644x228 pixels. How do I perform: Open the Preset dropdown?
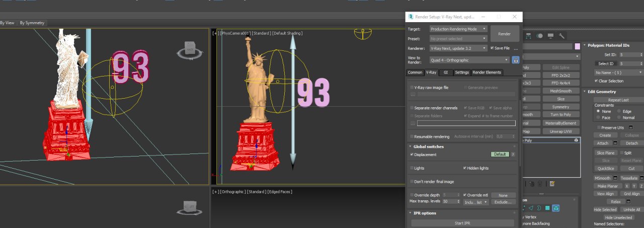click(x=458, y=39)
